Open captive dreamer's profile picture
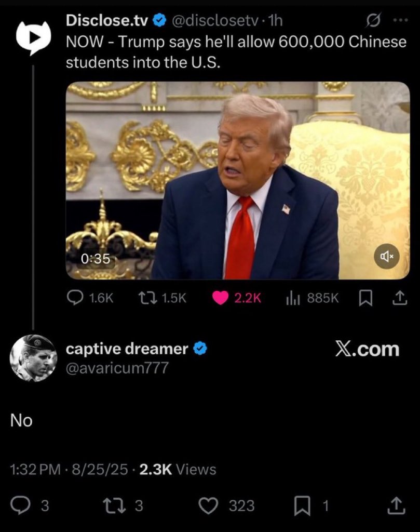420x532 pixels. click(x=33, y=358)
